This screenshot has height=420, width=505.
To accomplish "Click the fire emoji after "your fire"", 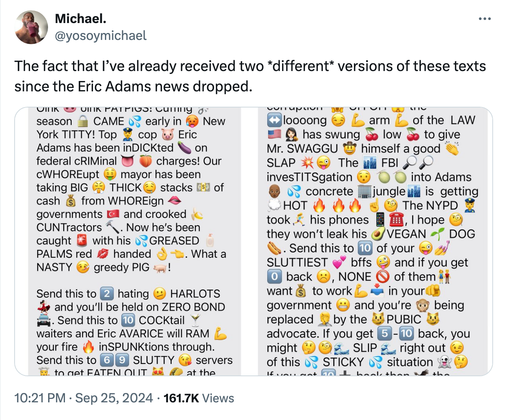I will click(88, 347).
